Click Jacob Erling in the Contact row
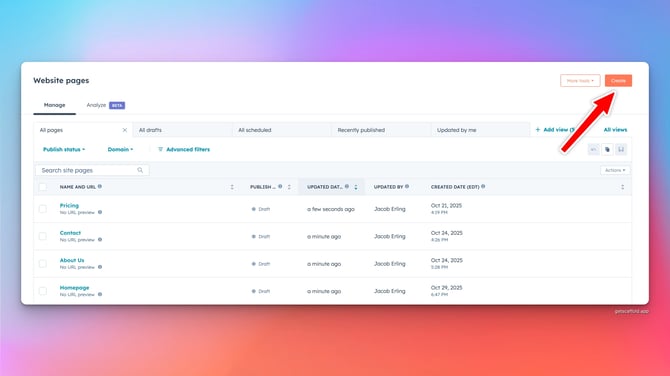This screenshot has width=670, height=376. 390,236
